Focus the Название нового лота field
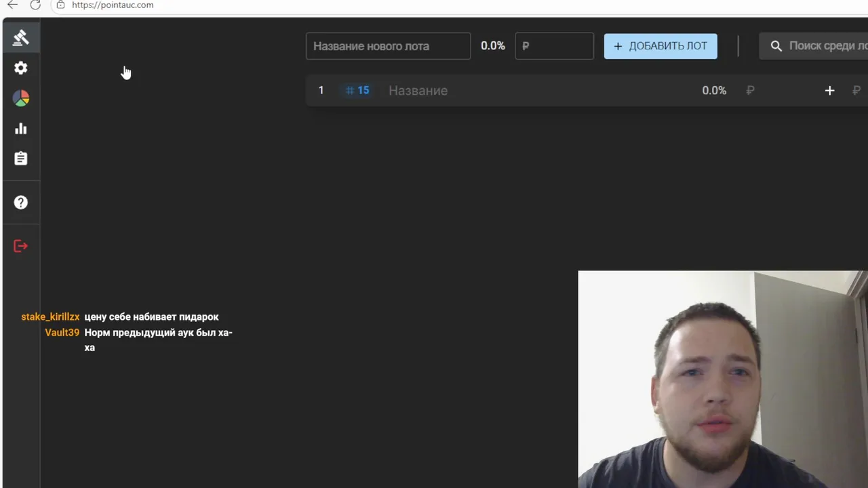 click(388, 46)
